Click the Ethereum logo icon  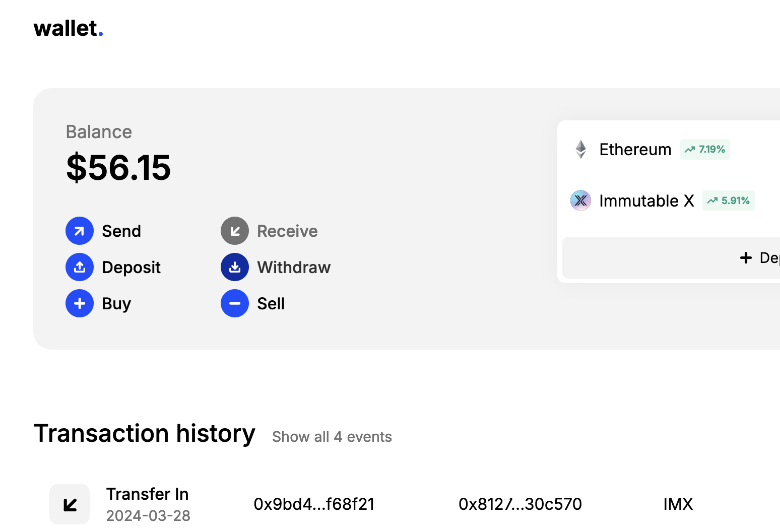[x=581, y=149]
